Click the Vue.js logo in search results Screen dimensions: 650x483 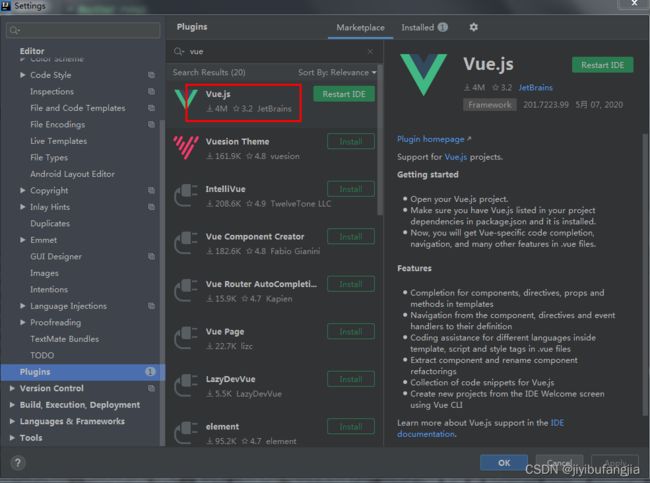point(186,100)
